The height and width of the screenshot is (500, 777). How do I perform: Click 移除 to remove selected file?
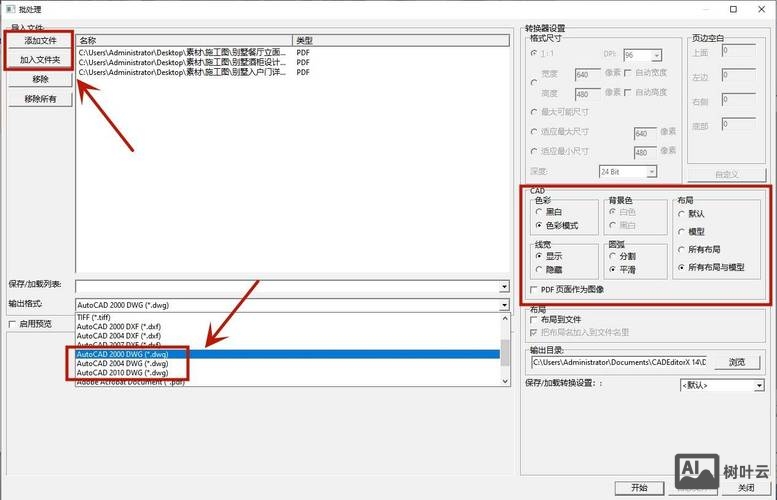pos(40,79)
